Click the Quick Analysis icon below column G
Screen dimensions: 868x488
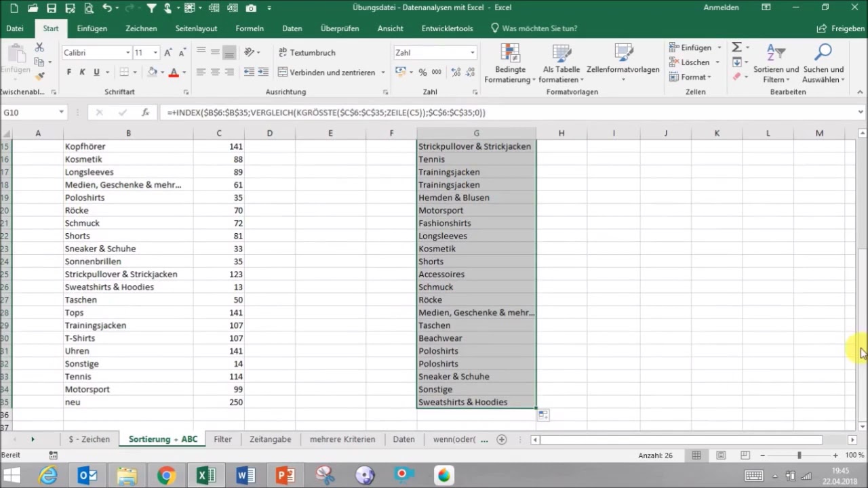(543, 415)
